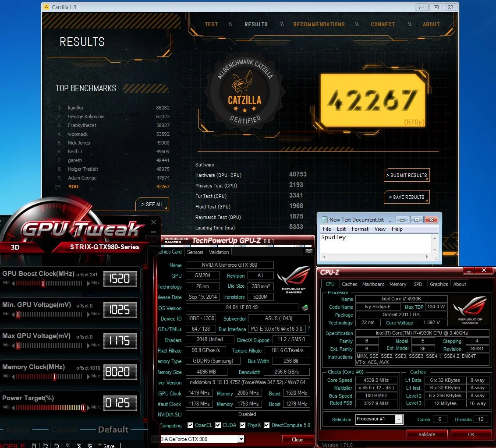Viewport: 496px width, 448px height.
Task: Click See All top benchmarks button
Action: [152, 204]
